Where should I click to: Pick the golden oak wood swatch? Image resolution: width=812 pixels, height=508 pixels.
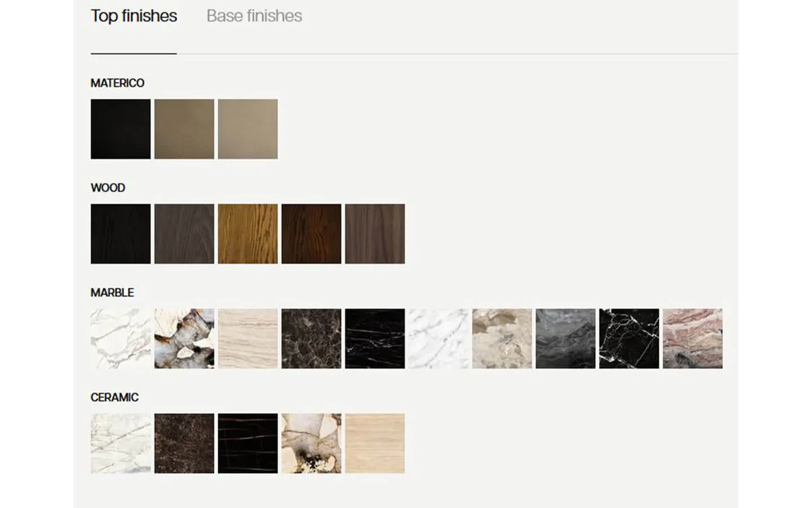click(x=248, y=234)
